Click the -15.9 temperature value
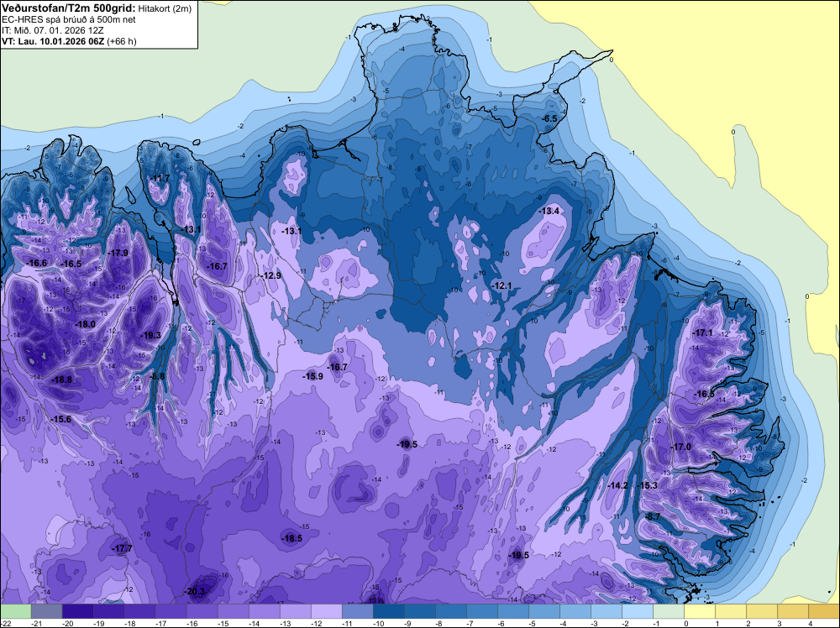This screenshot has height=628, width=840. pyautogui.click(x=312, y=376)
